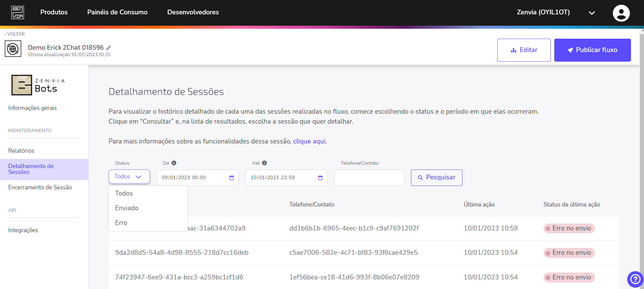Viewport: 644px width, 289px height.
Task: Click the De date input 09/01/2023 00:00
Action: [x=197, y=178]
